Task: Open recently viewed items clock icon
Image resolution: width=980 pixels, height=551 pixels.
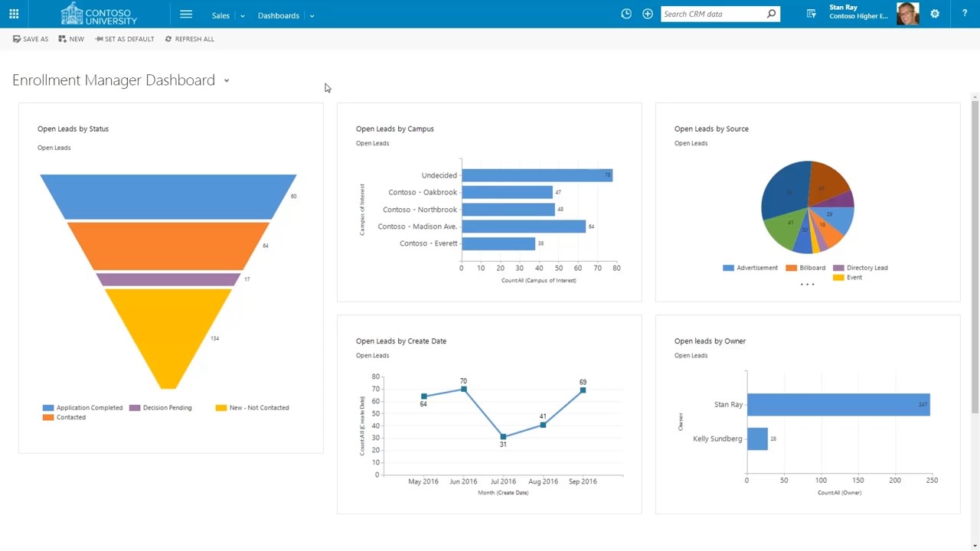Action: tap(626, 14)
